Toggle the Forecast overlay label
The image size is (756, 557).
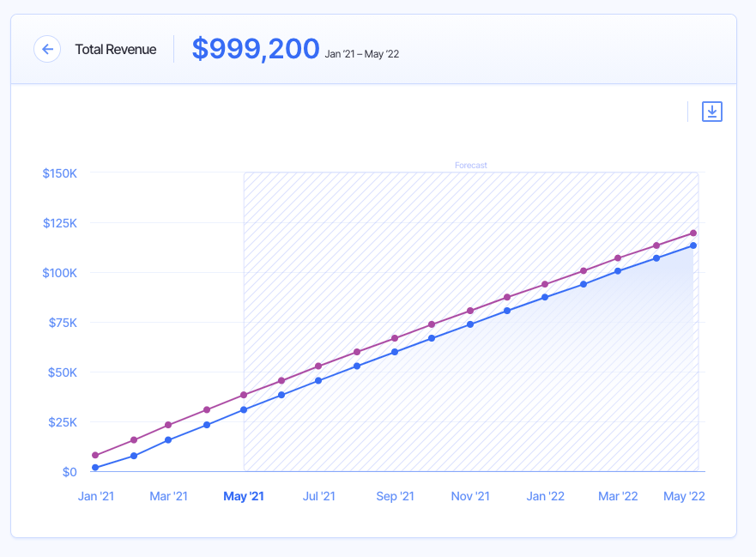(x=471, y=165)
